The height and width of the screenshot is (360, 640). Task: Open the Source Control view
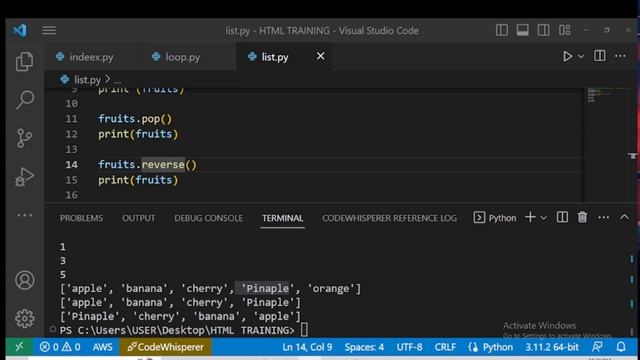point(24,138)
